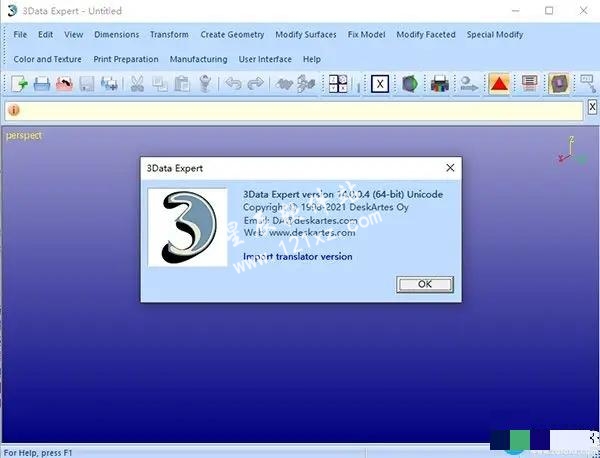Click the text lines toolbar icon
The height and width of the screenshot is (458, 600).
[x=529, y=83]
